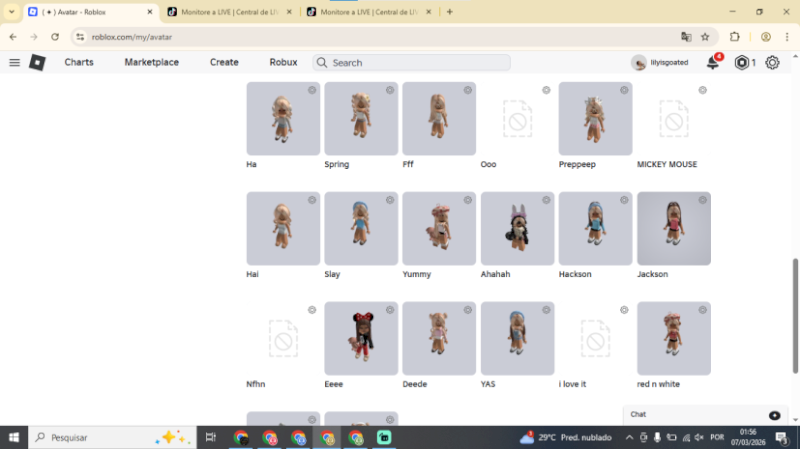Open Task View on the taskbar
800x449 pixels.
(210, 437)
